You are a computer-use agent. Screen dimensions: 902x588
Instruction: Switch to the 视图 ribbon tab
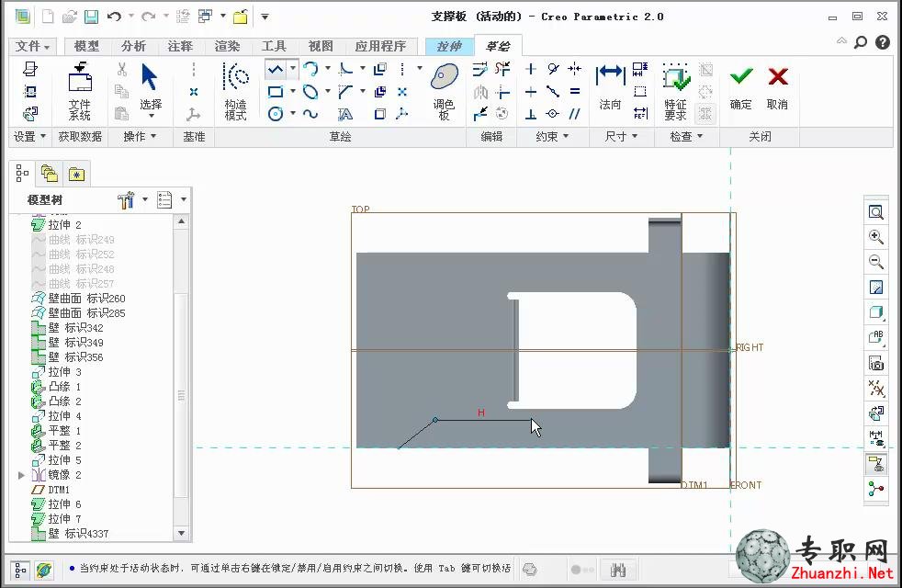[321, 46]
